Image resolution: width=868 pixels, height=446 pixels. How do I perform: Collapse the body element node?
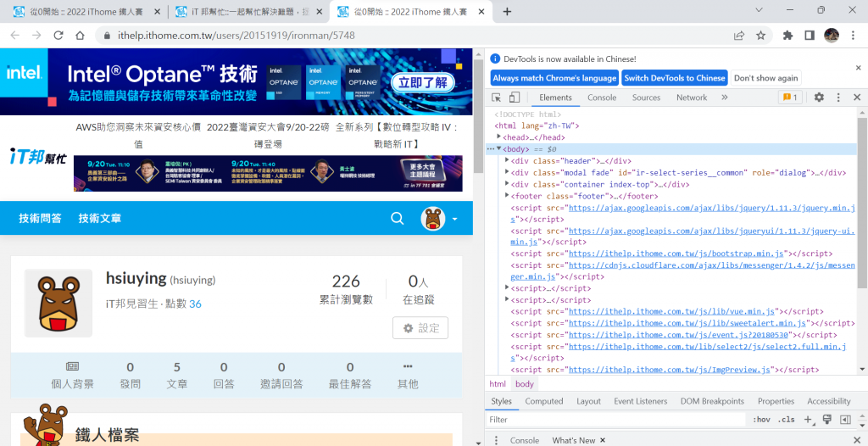[498, 148]
